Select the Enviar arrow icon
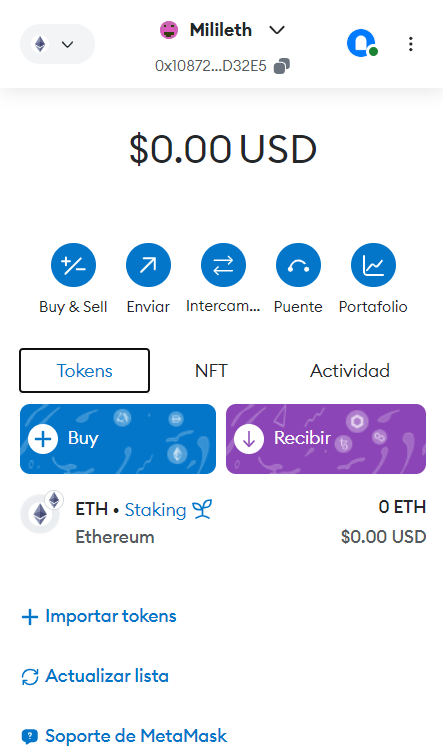This screenshot has width=443, height=751. (x=148, y=265)
